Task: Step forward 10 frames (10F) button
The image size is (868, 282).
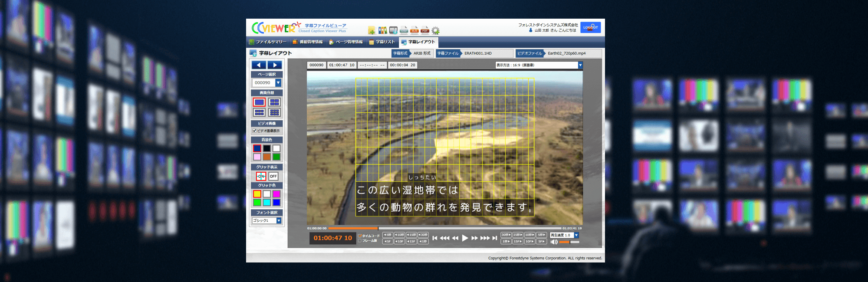Action: point(529,241)
